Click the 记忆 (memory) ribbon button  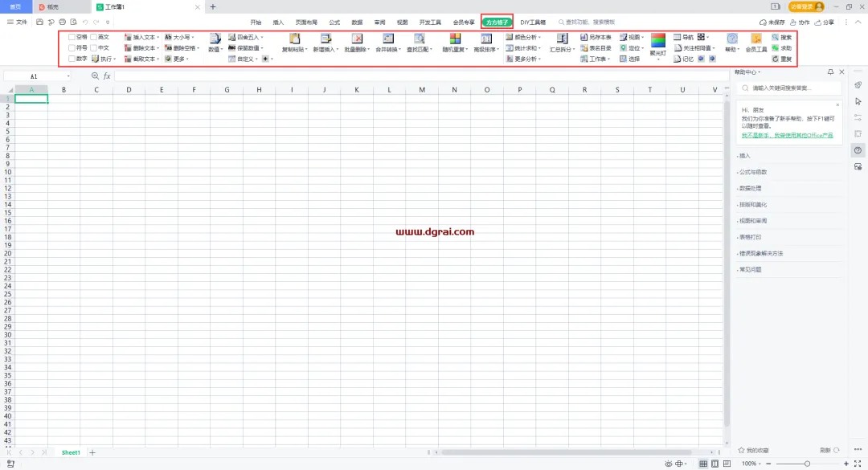pos(684,59)
